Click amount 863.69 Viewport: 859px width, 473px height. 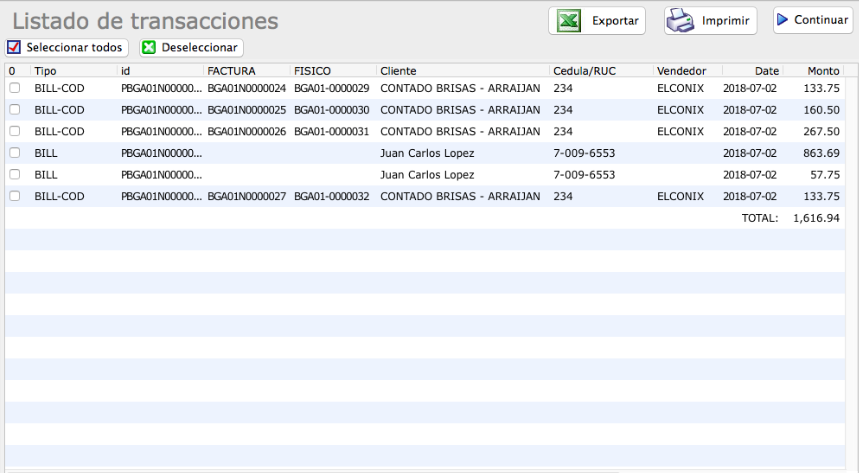point(821,153)
